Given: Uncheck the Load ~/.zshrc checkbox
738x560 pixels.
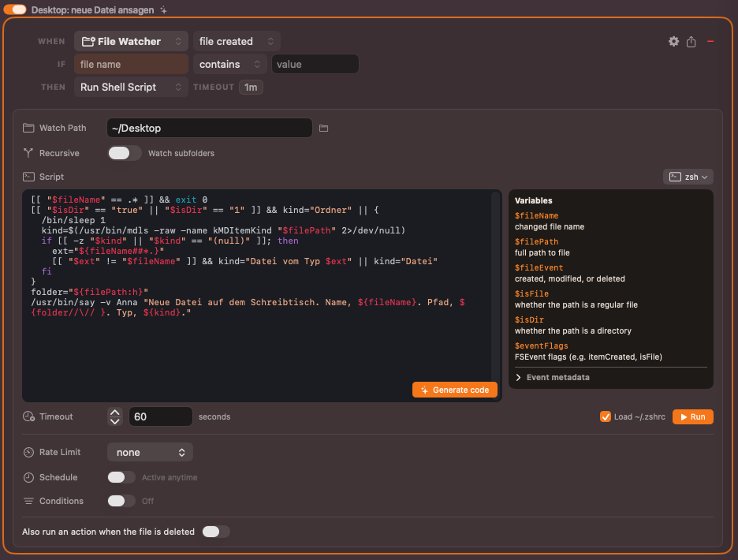Looking at the screenshot, I should pos(606,416).
